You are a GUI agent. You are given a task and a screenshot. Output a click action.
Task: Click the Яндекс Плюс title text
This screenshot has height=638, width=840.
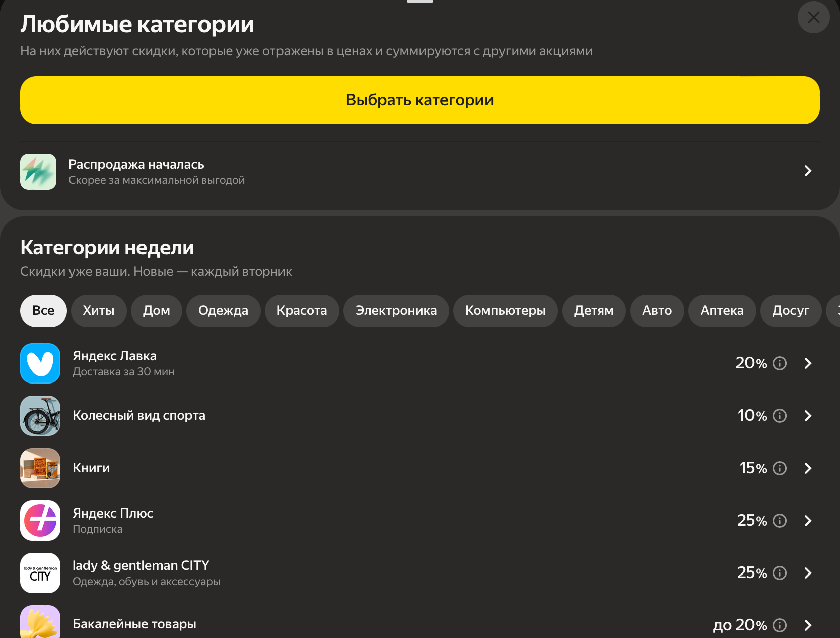(113, 513)
